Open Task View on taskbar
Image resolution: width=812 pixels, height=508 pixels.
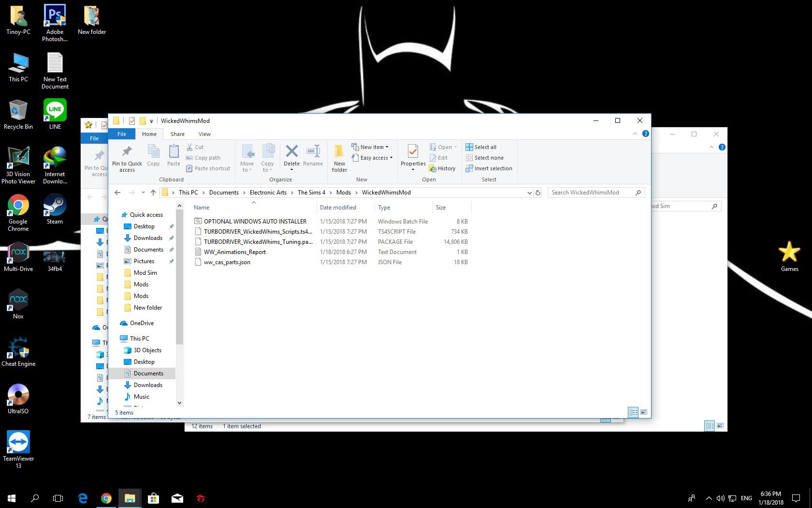pyautogui.click(x=58, y=498)
